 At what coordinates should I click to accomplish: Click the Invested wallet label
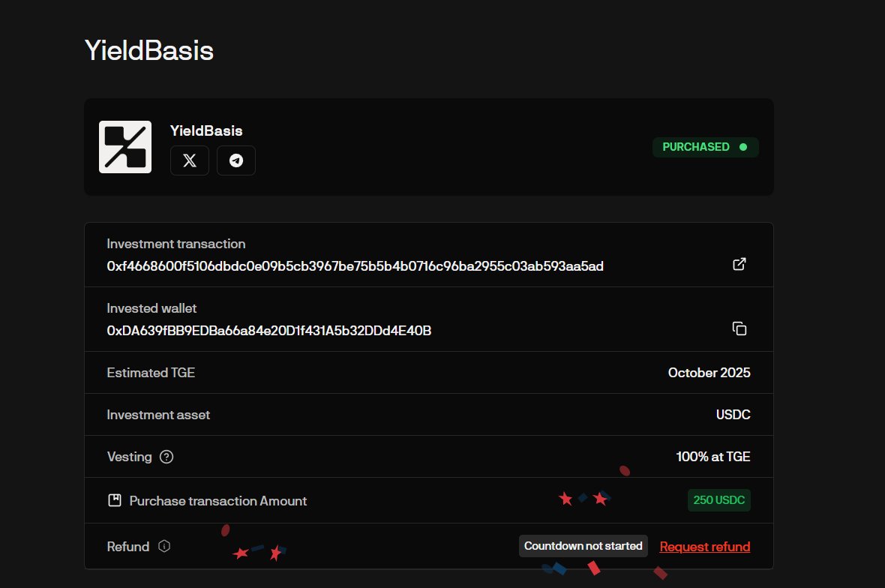point(151,308)
